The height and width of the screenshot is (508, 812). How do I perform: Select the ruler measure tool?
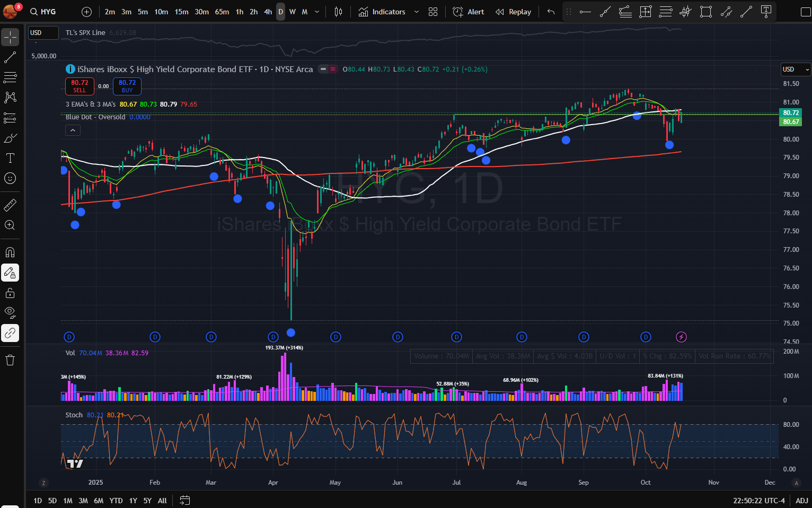tap(10, 205)
